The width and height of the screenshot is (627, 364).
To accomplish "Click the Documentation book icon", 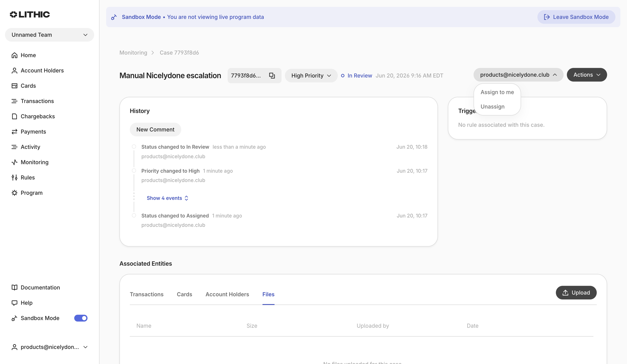I will 14,287.
